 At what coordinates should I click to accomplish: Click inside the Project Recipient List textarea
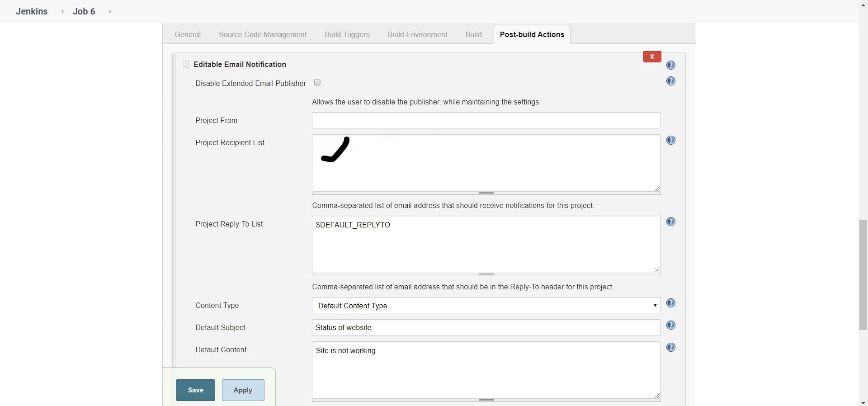pyautogui.click(x=486, y=163)
